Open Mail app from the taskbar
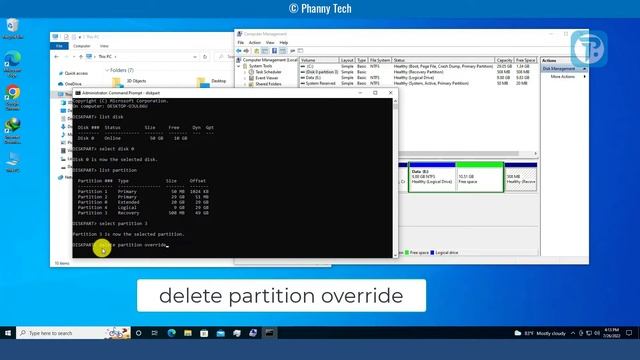This screenshot has width=640, height=360. [220, 333]
